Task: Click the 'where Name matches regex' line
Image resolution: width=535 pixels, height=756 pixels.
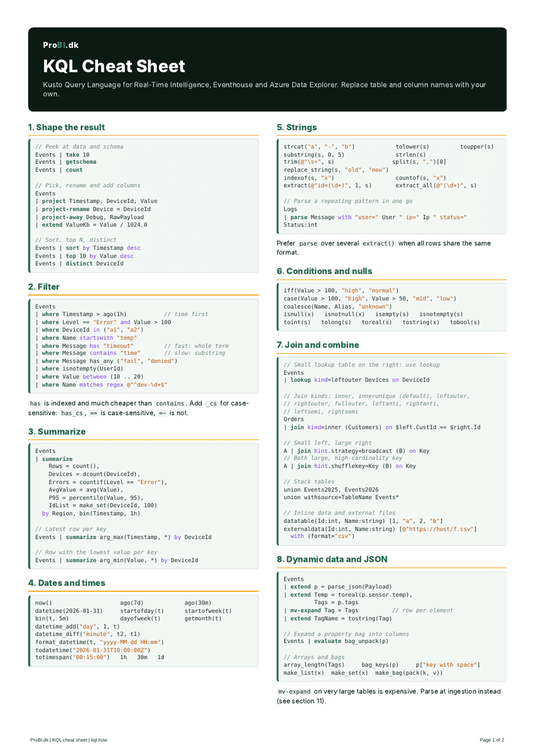Action: click(x=102, y=385)
